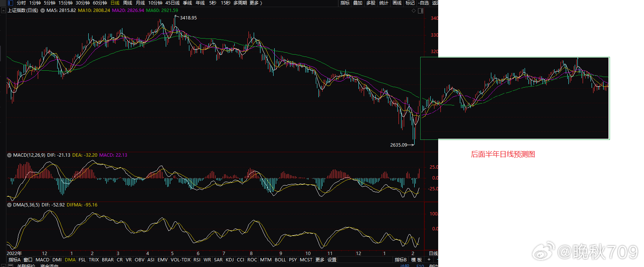Click the small up-arrow icon beside 上证指数
Screen dimensions: 644x267
click(3, 10)
